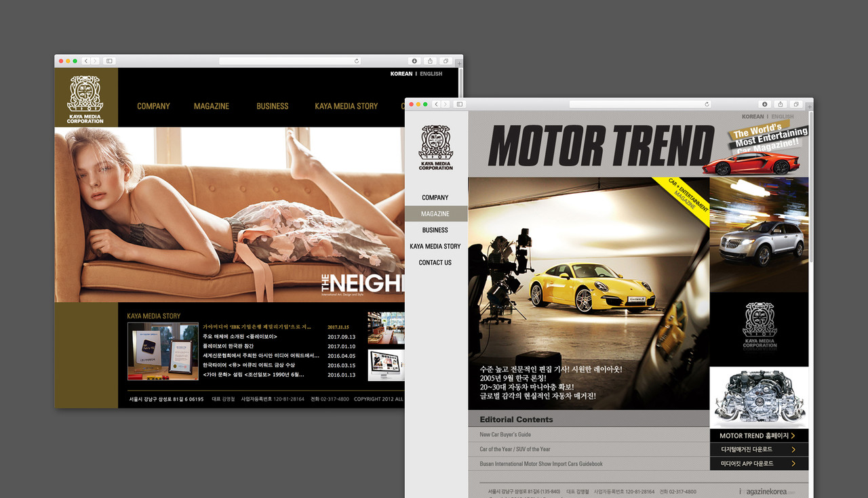Click the model on sofa hero image
The image size is (868, 498).
[x=229, y=215]
